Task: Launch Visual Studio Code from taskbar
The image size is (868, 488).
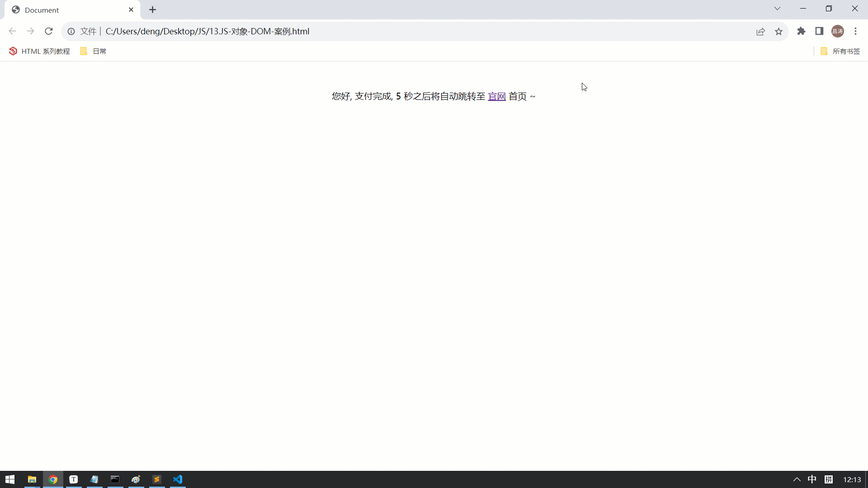Action: pos(178,479)
